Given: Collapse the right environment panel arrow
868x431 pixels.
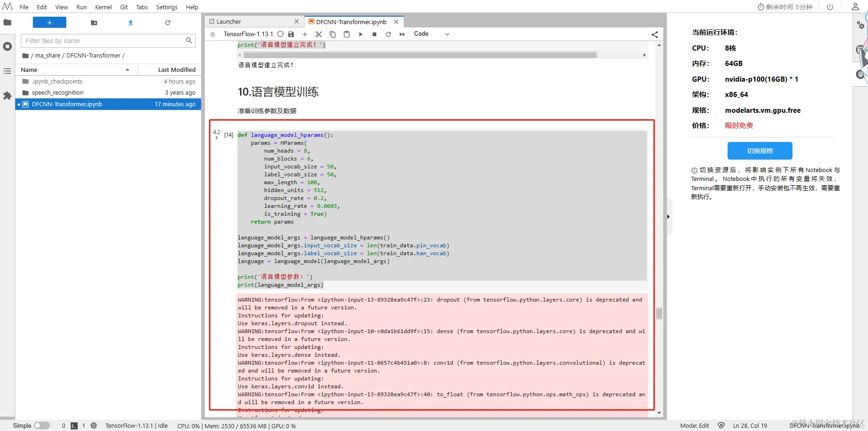Looking at the screenshot, I should pos(668,217).
